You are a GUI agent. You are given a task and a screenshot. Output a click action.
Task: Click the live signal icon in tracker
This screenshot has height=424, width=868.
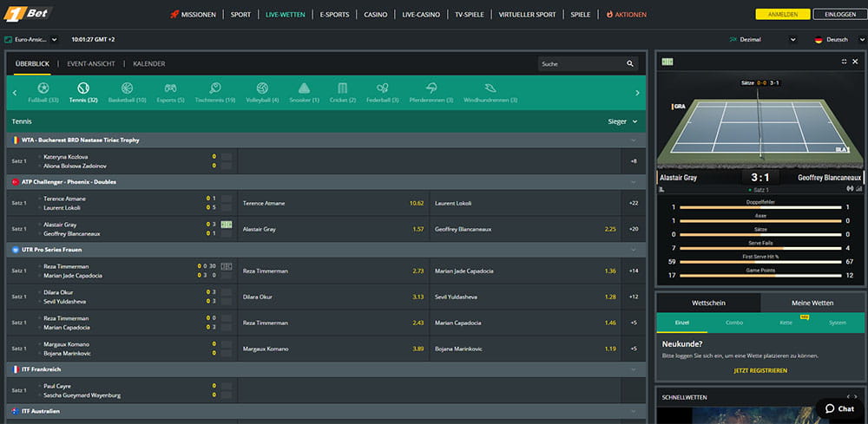[x=851, y=189]
